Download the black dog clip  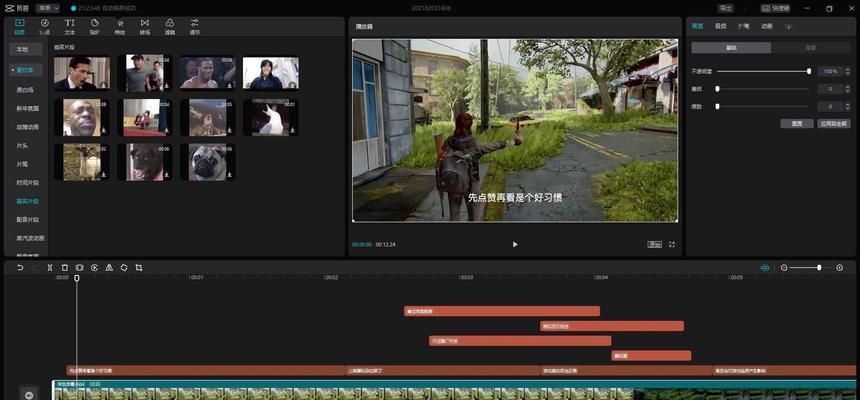[x=167, y=175]
